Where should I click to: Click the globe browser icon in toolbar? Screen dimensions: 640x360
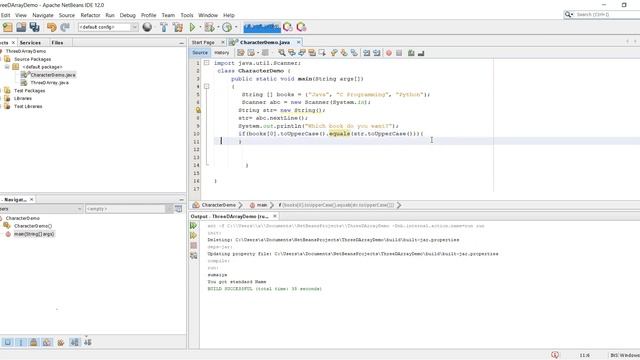tap(147, 27)
